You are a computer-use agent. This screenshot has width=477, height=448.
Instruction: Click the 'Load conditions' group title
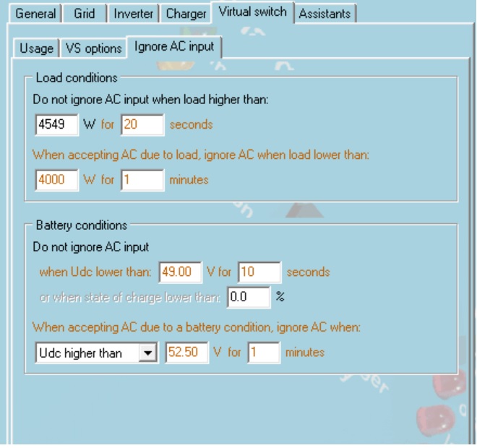[77, 78]
